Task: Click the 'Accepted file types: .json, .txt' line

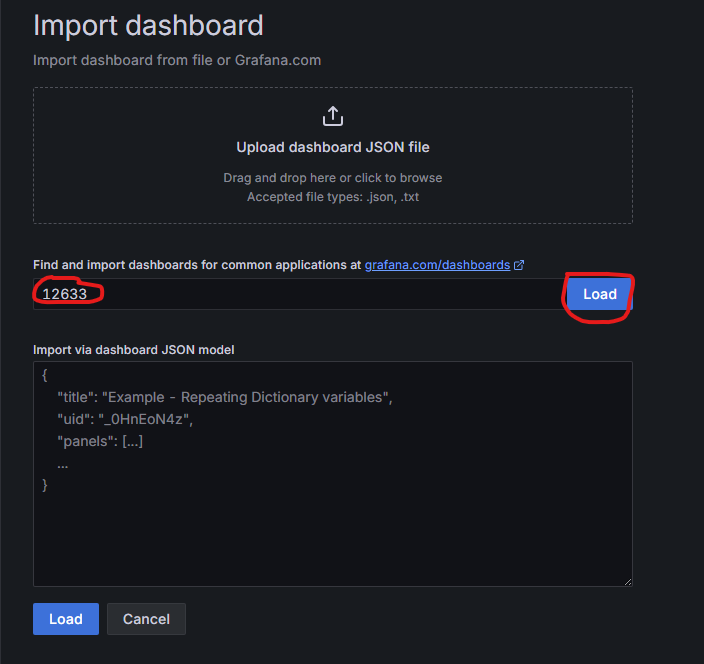Action: 333,196
